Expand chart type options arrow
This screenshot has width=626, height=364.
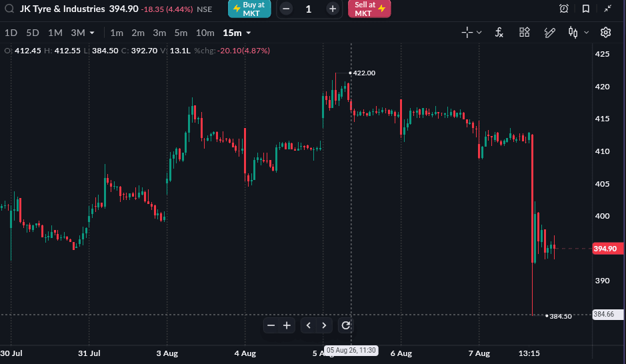[x=587, y=32]
